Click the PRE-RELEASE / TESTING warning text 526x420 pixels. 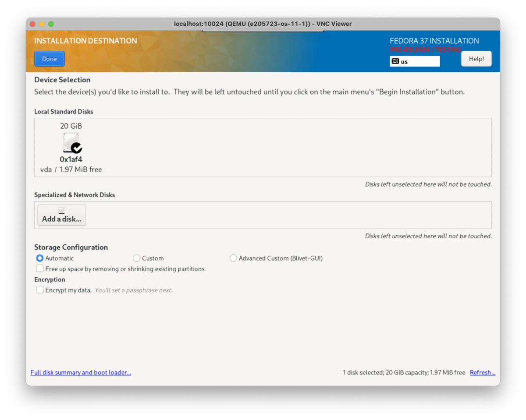[425, 49]
